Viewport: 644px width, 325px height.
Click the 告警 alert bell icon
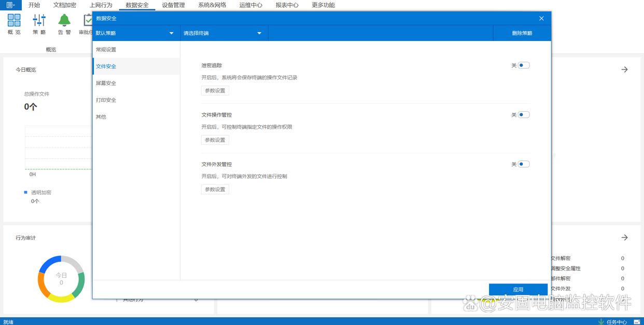(64, 21)
